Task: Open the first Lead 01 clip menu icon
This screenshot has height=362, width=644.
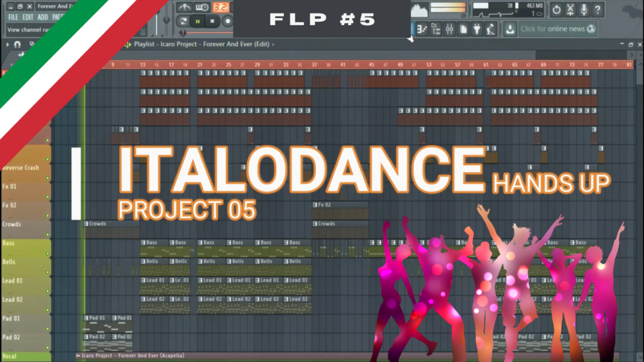Action: (143, 281)
